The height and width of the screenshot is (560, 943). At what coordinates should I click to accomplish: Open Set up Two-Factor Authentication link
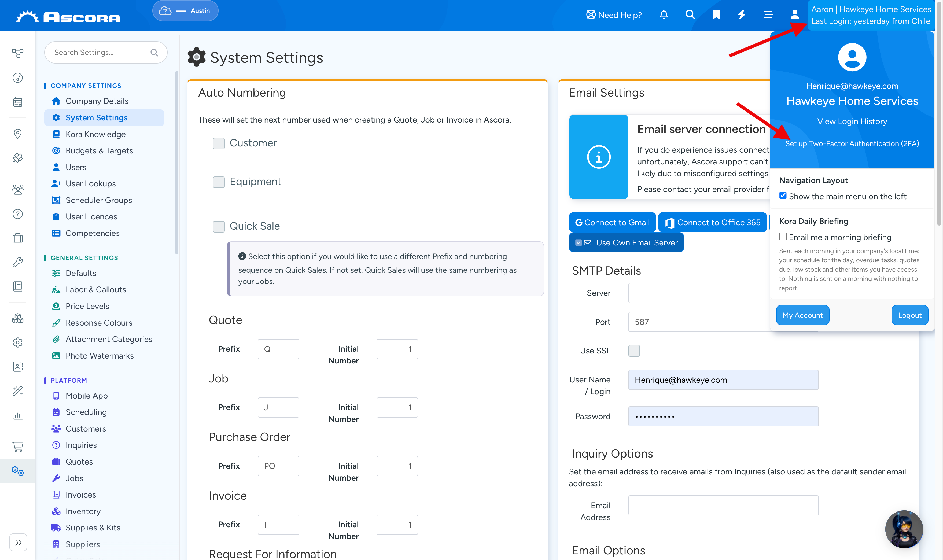[852, 144]
